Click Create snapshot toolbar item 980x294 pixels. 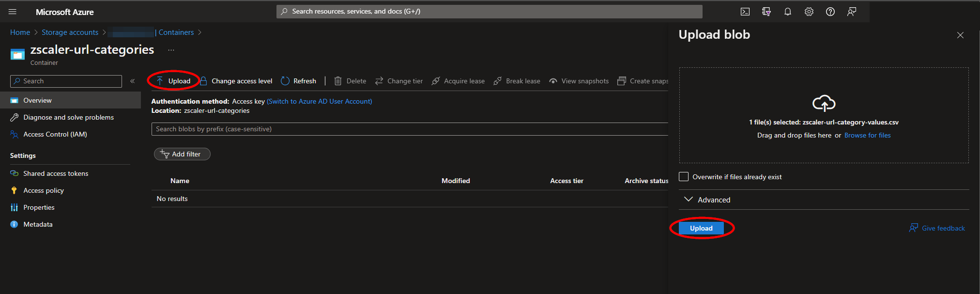[643, 81]
